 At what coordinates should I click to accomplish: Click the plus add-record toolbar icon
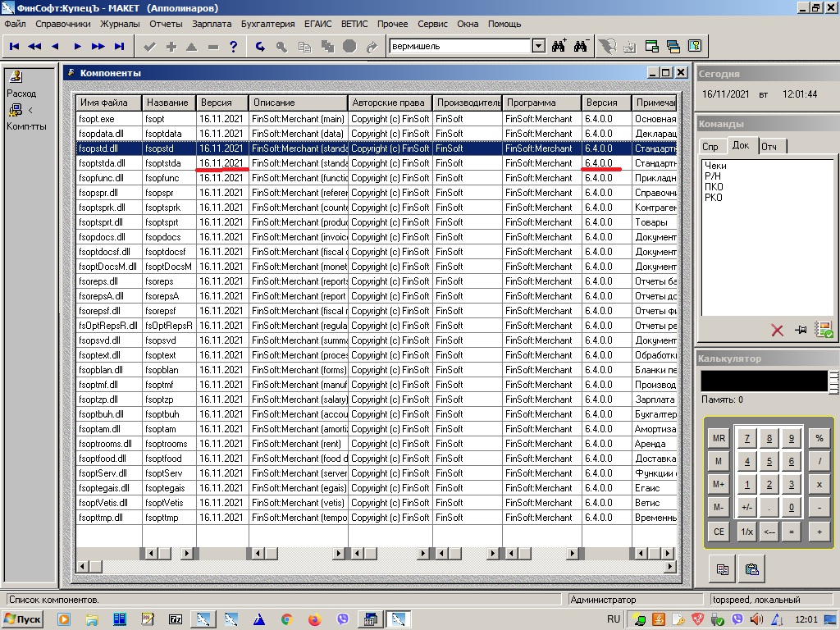[171, 47]
